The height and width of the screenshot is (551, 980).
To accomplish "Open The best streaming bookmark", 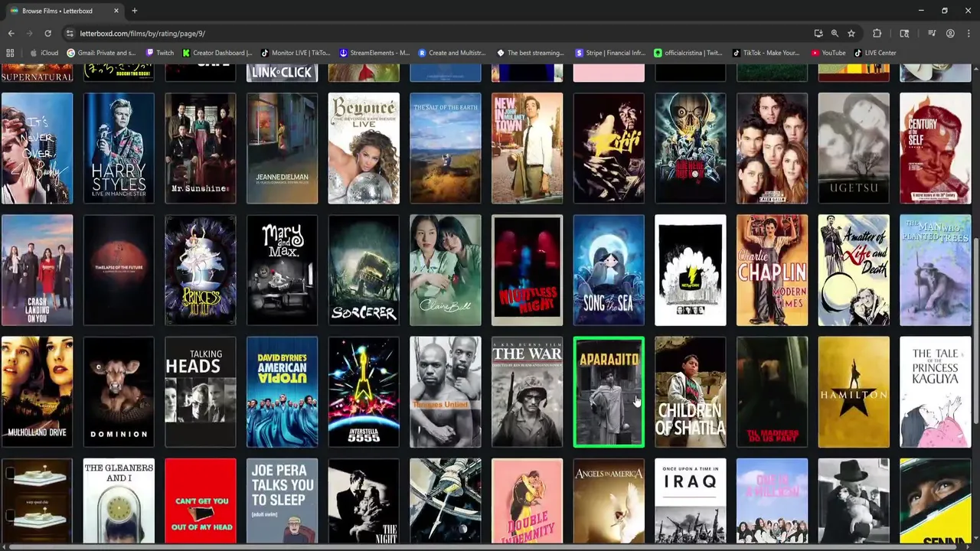I will click(531, 53).
